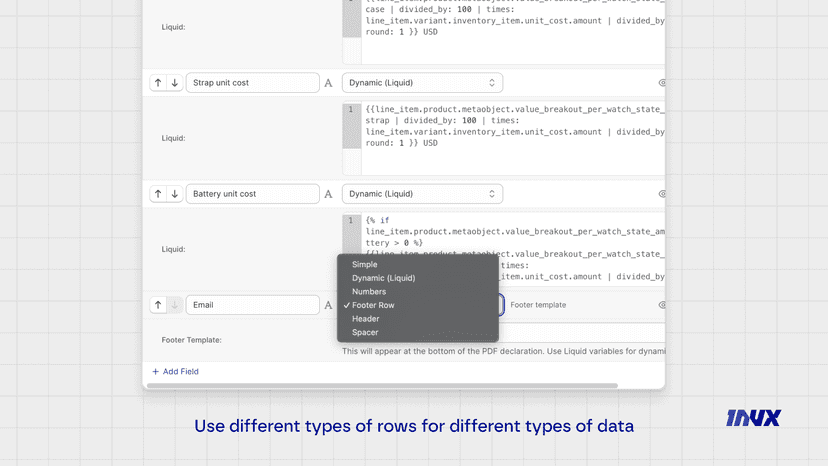This screenshot has height=466, width=828.
Task: Click the Footer template text next to dropdown
Action: tap(538, 305)
